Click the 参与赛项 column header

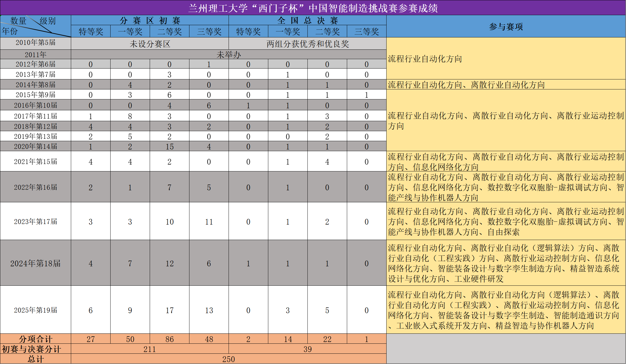click(x=506, y=26)
